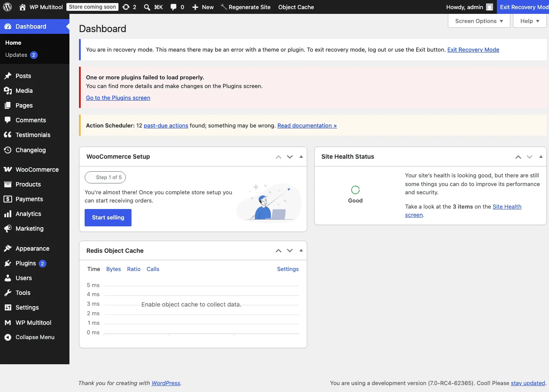The width and height of the screenshot is (549, 392).
Task: Click the Testimonials quote icon
Action: (8, 135)
